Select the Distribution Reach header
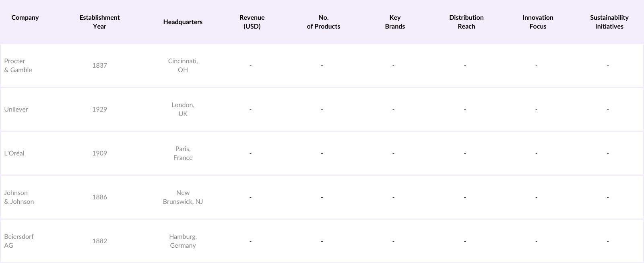 [466, 22]
